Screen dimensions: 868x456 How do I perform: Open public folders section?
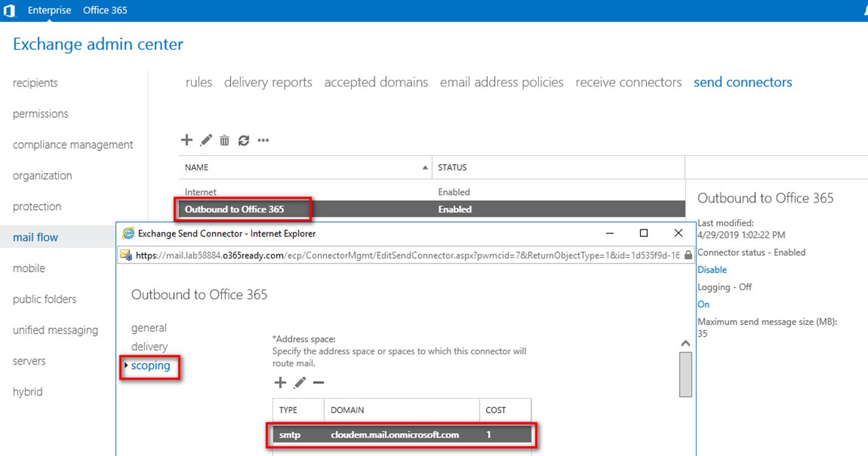(x=45, y=299)
